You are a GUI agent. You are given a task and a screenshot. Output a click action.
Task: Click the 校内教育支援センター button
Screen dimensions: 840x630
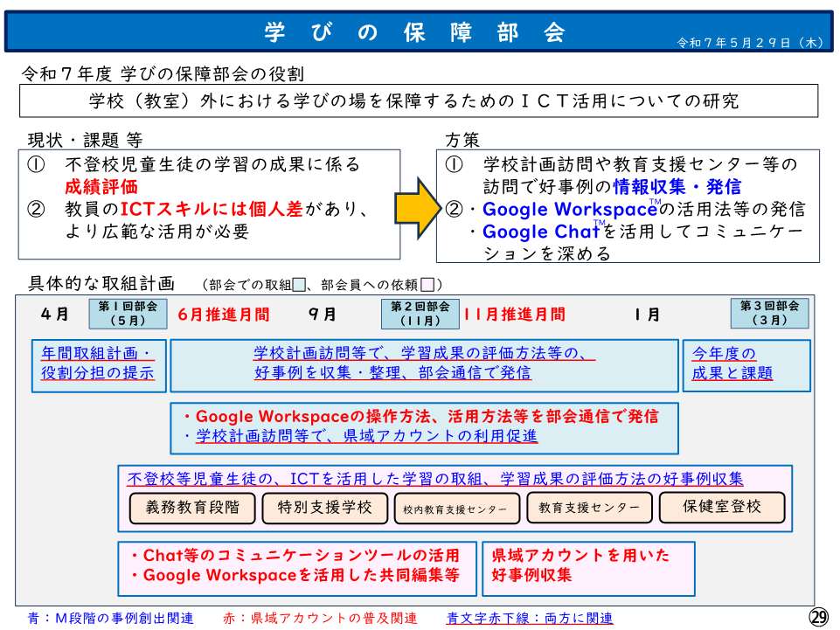[455, 508]
